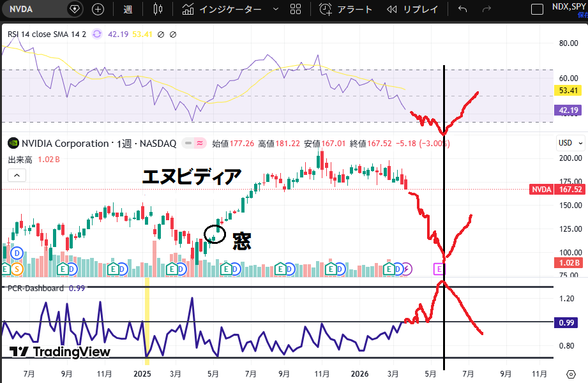
Task: Click the purple lightning bolt event marker
Action: tap(407, 269)
